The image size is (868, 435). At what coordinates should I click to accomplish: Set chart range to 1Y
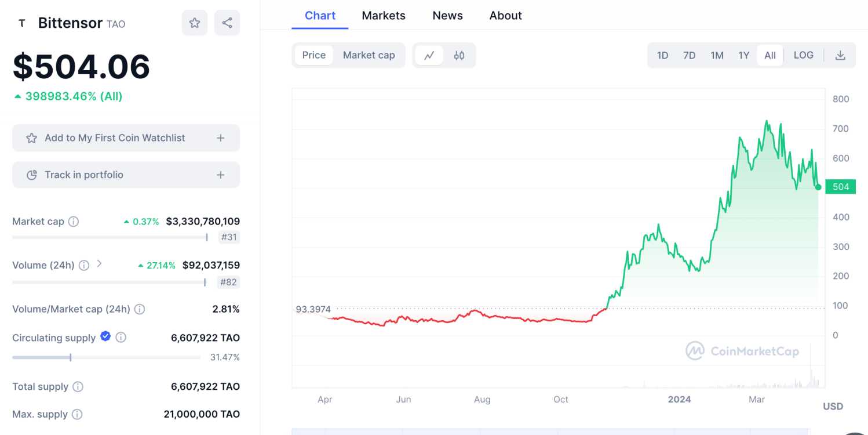[743, 55]
